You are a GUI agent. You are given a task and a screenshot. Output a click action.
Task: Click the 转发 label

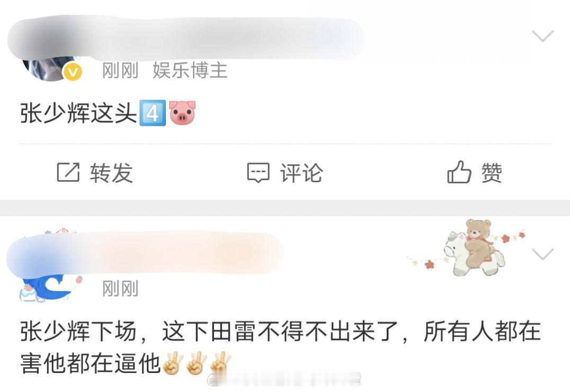pos(111,172)
